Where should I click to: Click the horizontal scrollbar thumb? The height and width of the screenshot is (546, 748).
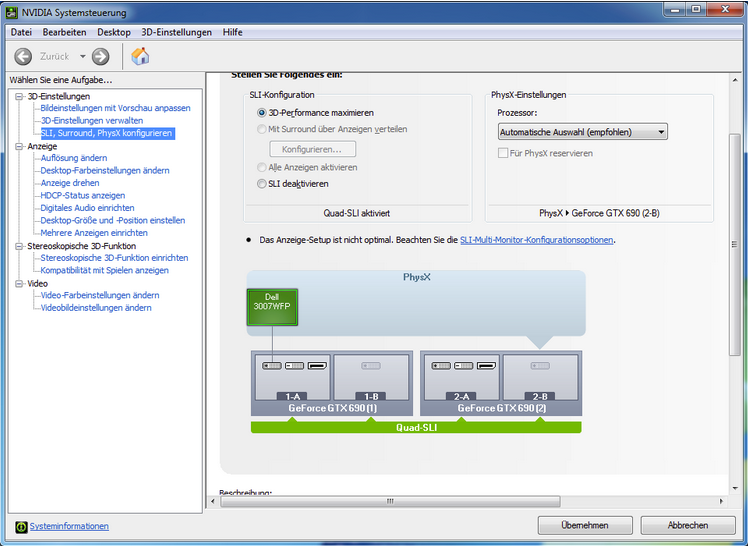[x=390, y=501]
